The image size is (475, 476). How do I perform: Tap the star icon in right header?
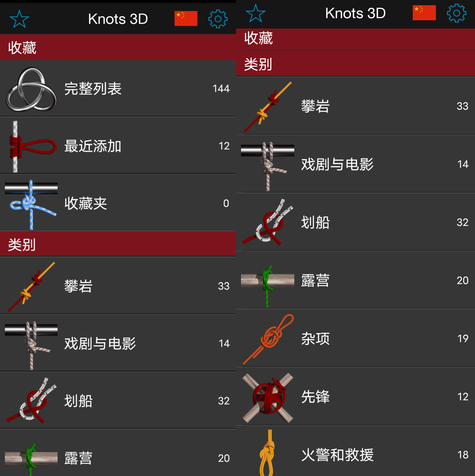tap(256, 13)
